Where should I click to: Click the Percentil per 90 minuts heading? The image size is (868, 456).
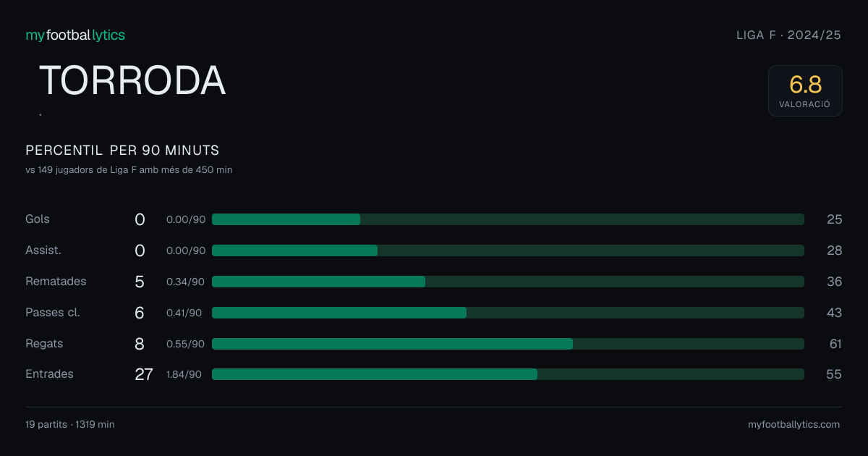[x=122, y=151]
